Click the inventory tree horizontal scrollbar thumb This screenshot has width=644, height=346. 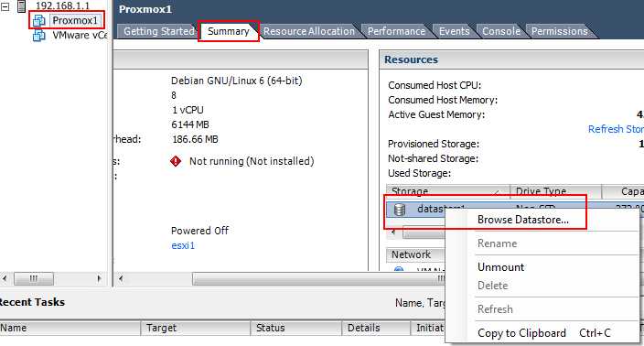click(34, 278)
